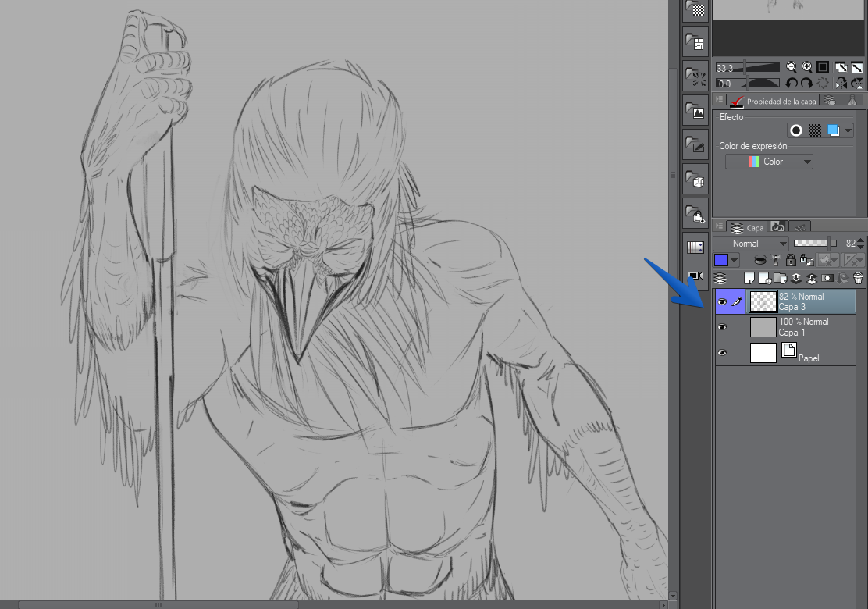Rotate the canvas left in Navigator
Image resolution: width=868 pixels, height=609 pixels.
click(x=792, y=83)
